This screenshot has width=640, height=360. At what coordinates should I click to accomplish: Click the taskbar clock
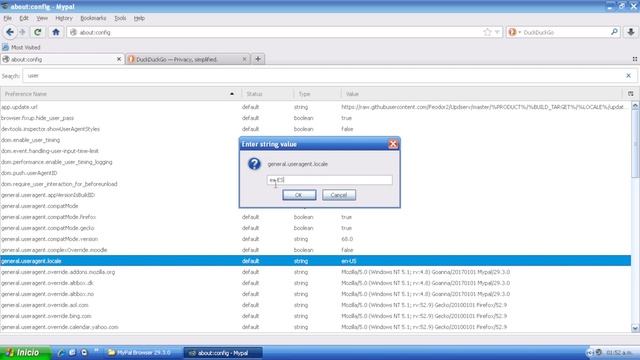pos(620,353)
